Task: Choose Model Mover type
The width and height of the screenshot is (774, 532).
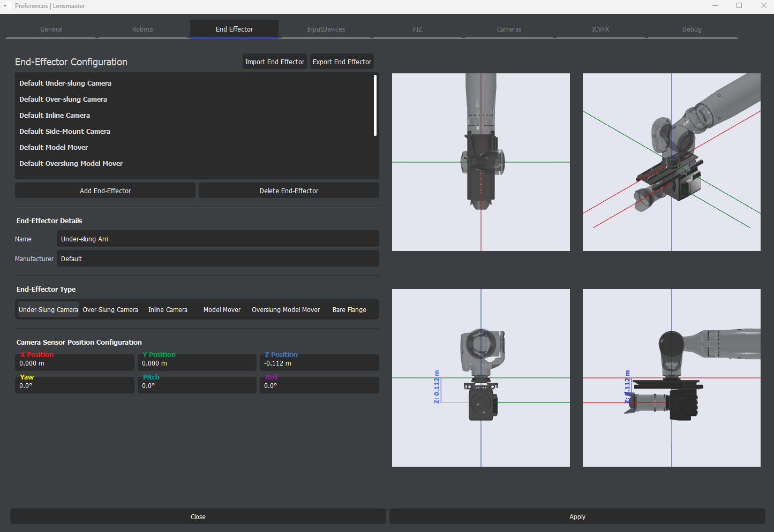Action: (x=222, y=309)
